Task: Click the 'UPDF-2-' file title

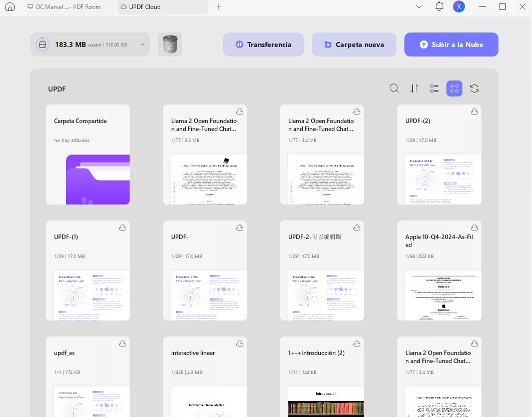Action: point(315,236)
